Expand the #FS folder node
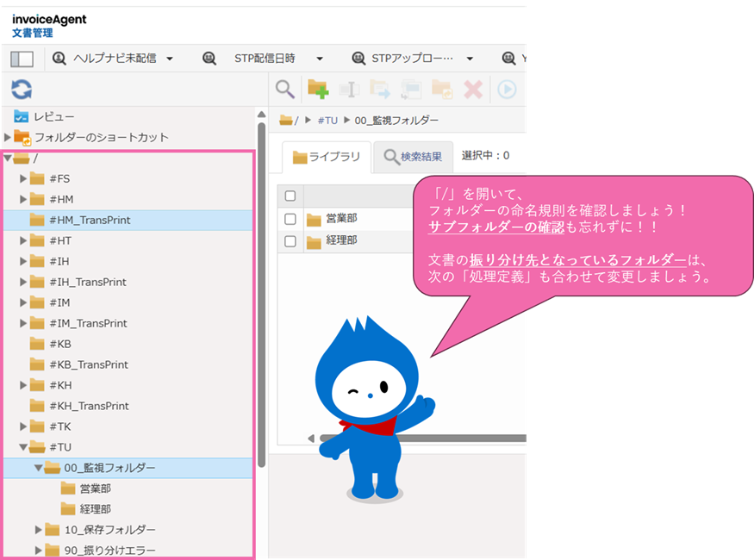 (x=23, y=178)
